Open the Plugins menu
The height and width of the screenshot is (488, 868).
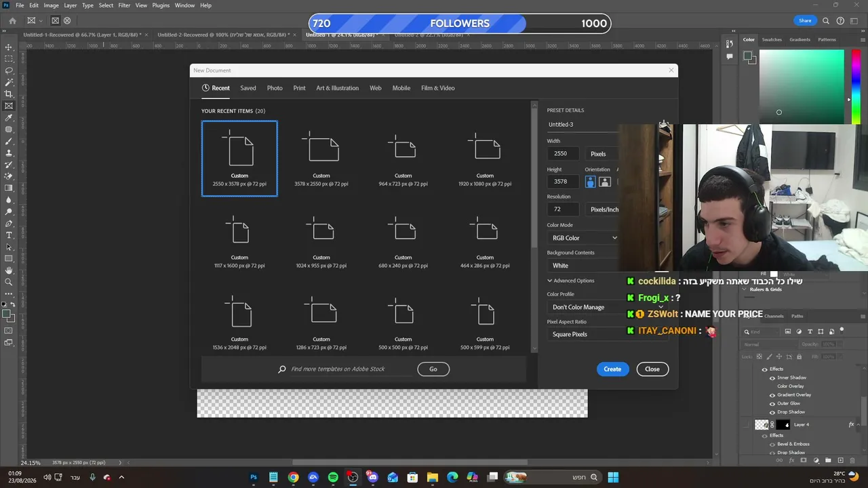(161, 5)
